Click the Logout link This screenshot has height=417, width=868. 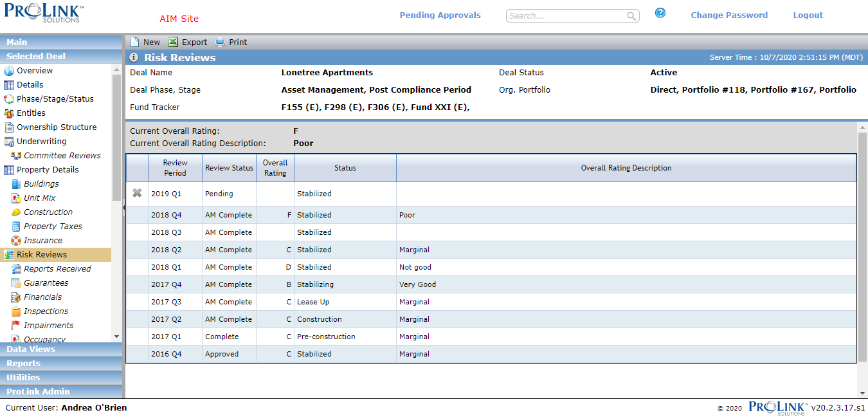[x=808, y=15]
